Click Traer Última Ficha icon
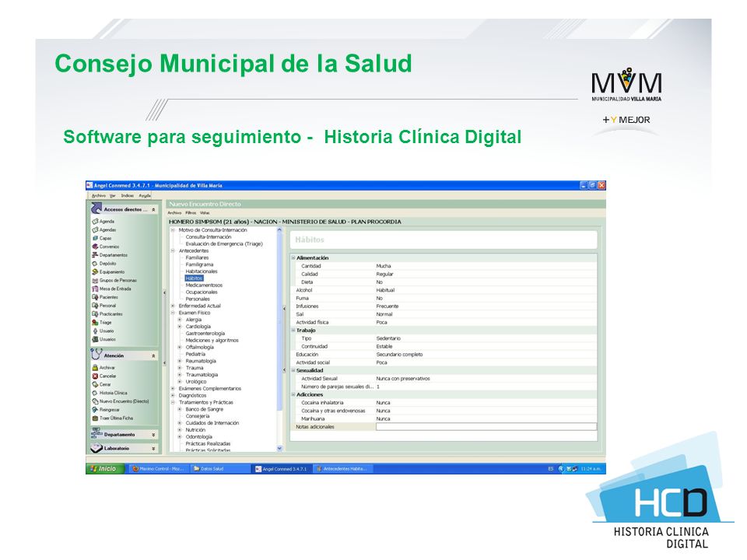The width and height of the screenshot is (747, 560). coord(95,418)
